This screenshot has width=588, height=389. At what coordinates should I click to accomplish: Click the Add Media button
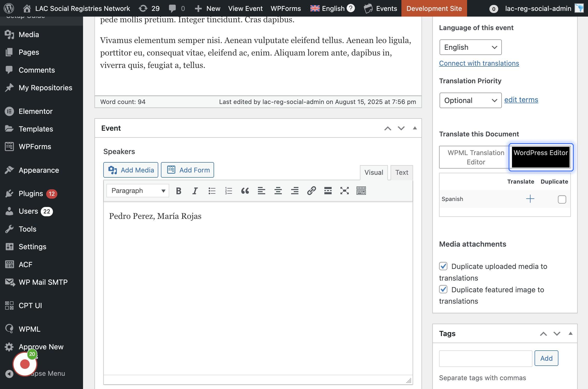[131, 170]
